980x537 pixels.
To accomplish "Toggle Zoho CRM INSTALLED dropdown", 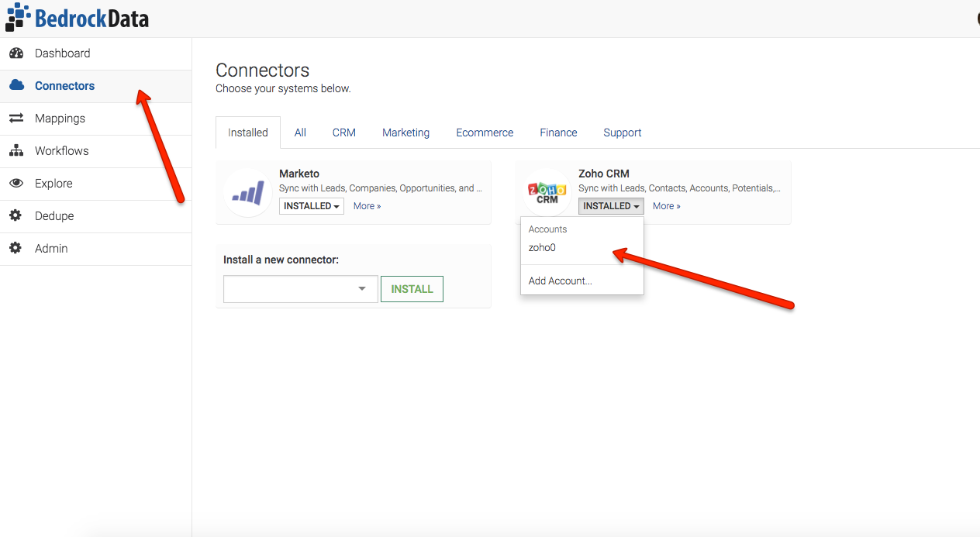I will click(x=611, y=206).
